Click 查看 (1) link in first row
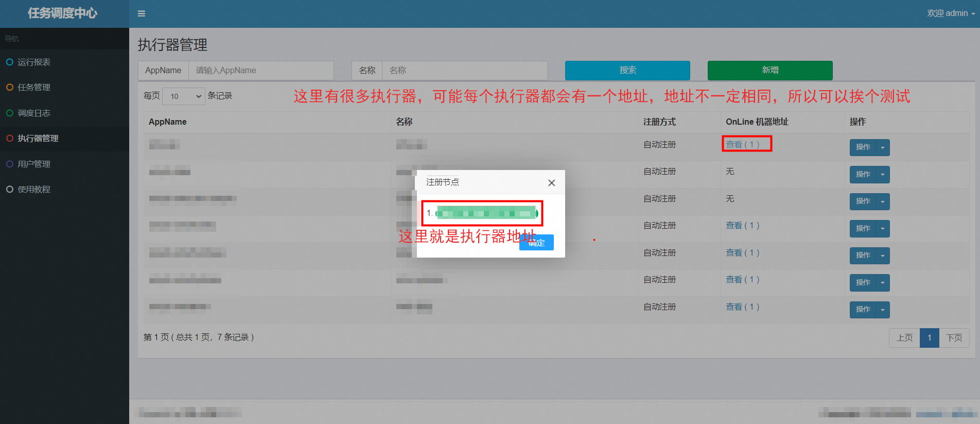 pyautogui.click(x=742, y=145)
